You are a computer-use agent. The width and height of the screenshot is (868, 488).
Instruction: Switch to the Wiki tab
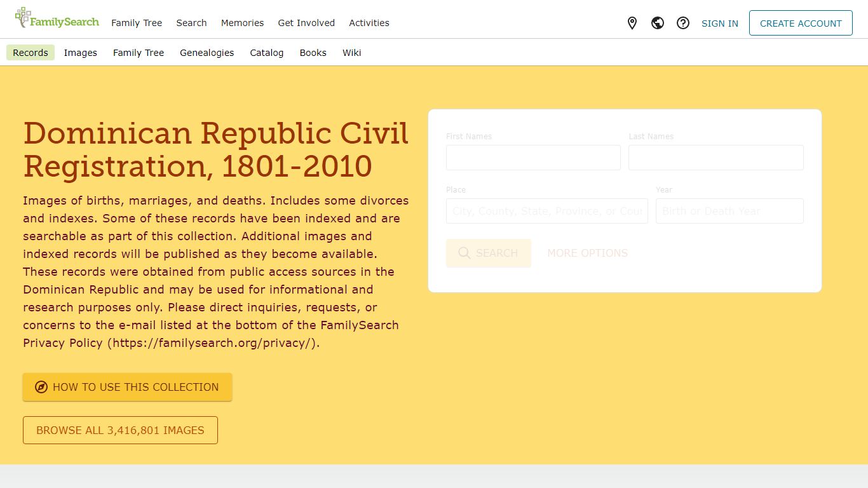[352, 53]
